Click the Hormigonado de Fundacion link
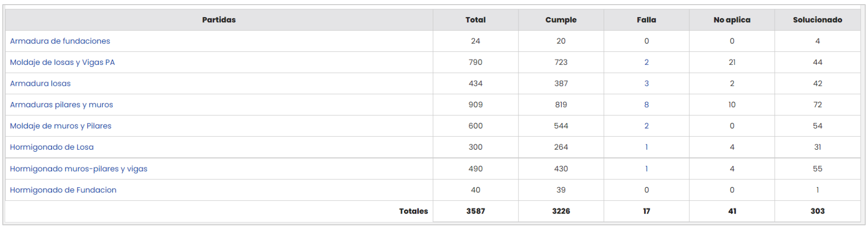The width and height of the screenshot is (868, 229). (63, 190)
